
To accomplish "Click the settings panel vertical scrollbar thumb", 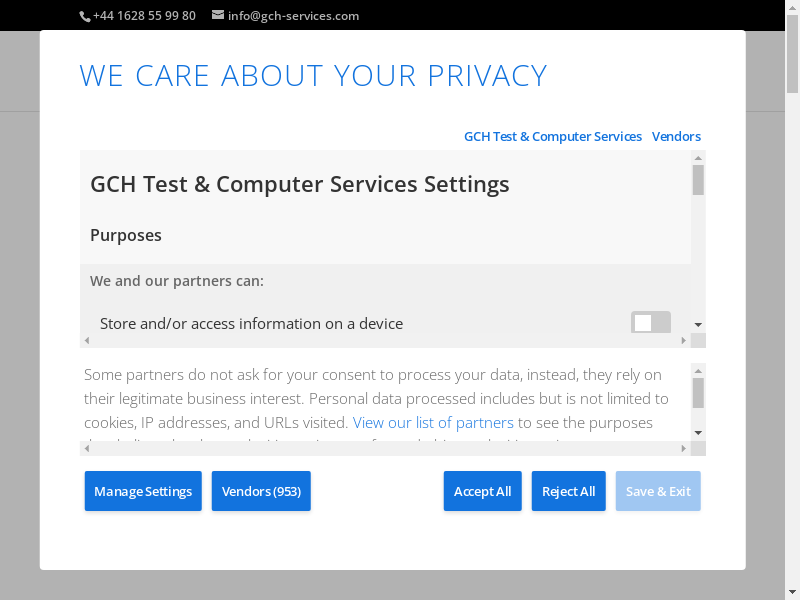I will pyautogui.click(x=698, y=180).
